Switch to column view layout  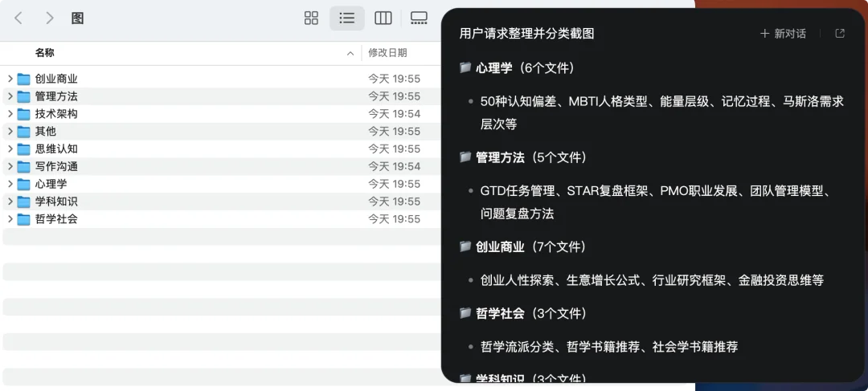(x=383, y=18)
